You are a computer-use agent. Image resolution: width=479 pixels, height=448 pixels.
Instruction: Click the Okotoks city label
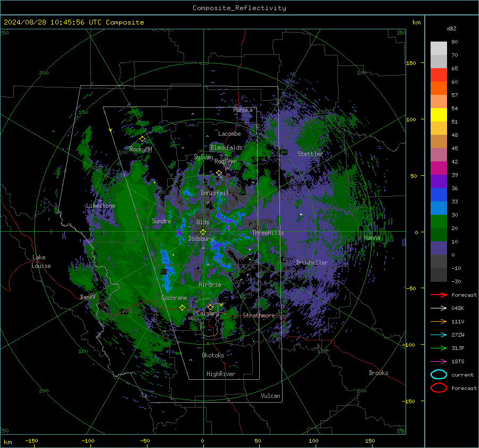(x=213, y=355)
